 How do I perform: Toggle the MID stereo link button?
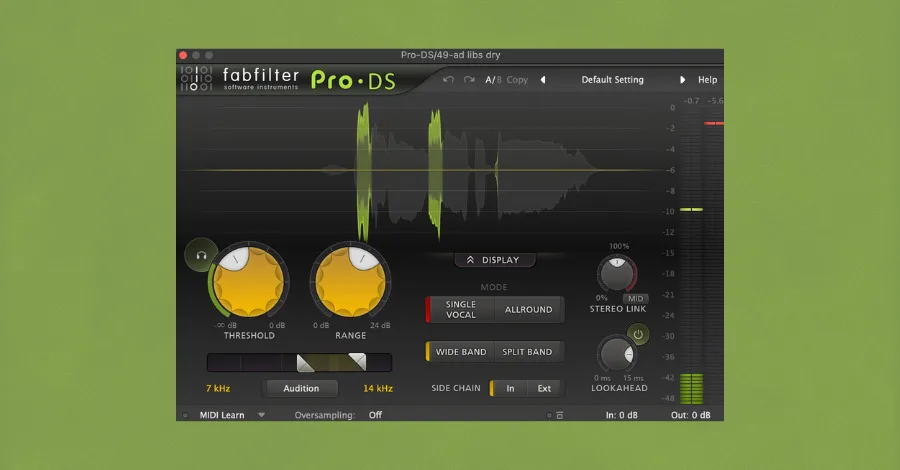(635, 298)
